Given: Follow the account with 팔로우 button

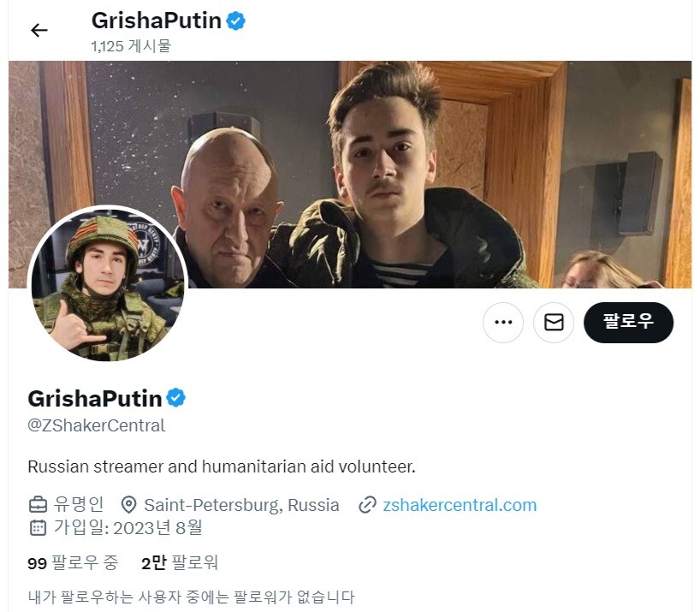Looking at the screenshot, I should pos(628,323).
